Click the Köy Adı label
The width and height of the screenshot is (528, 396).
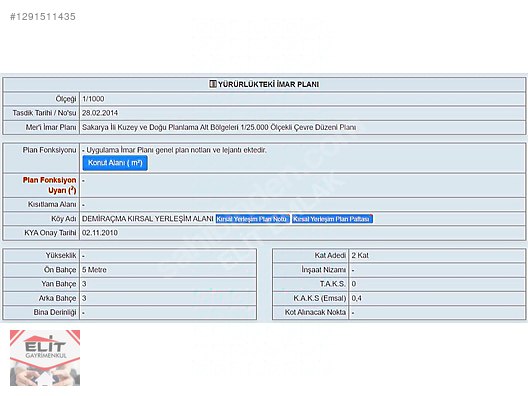tap(64, 219)
